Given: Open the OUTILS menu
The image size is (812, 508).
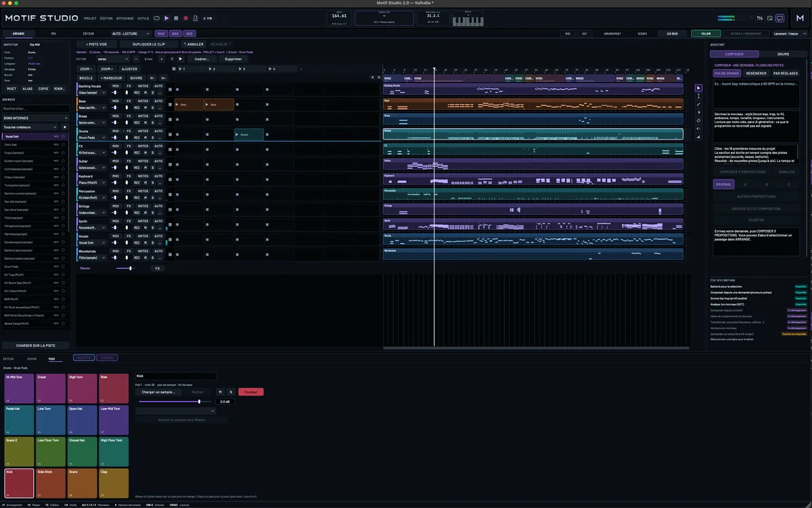Looking at the screenshot, I should tap(143, 18).
